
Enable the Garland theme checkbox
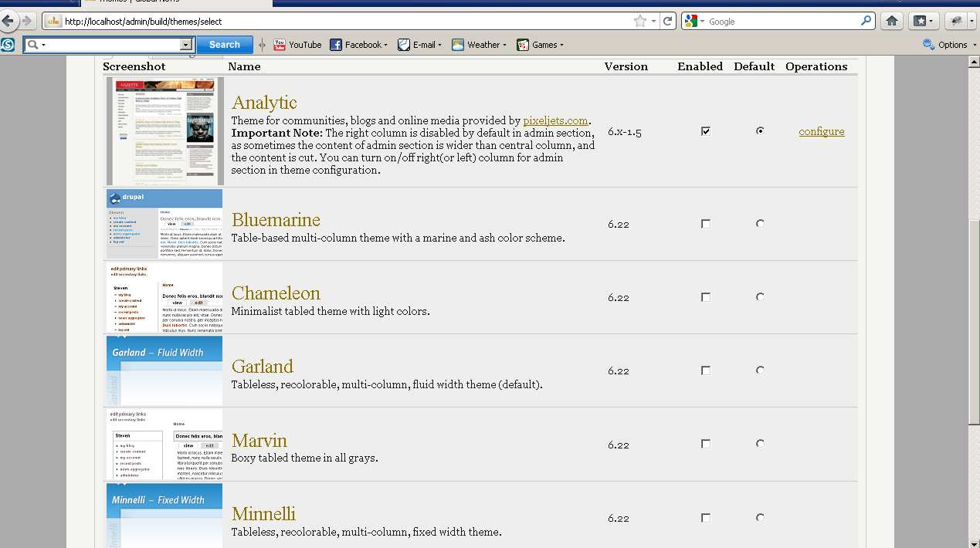pyautogui.click(x=705, y=370)
